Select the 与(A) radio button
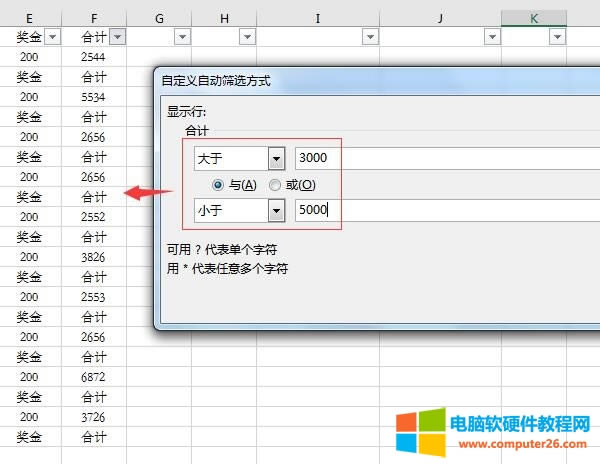The image size is (600, 464). tap(218, 185)
